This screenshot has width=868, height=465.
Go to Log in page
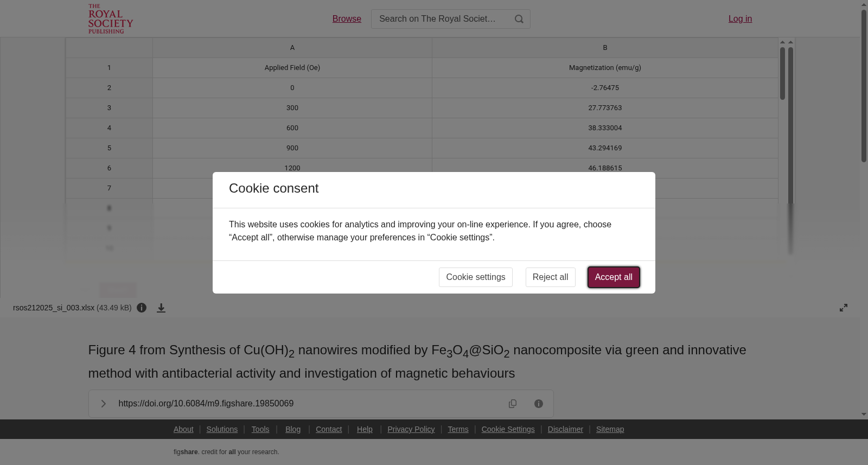coord(740,19)
